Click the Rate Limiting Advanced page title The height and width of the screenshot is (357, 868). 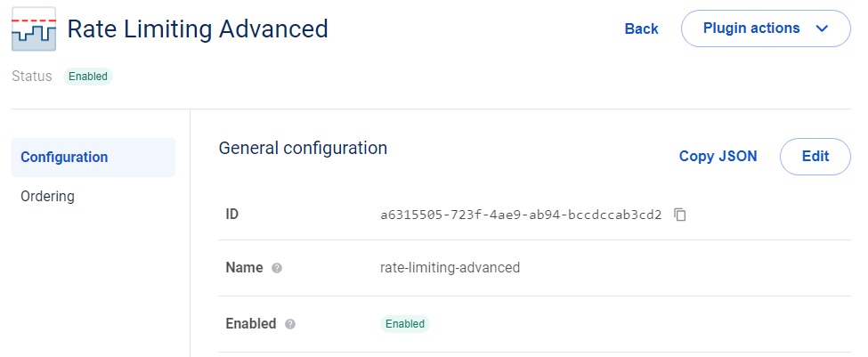[198, 28]
